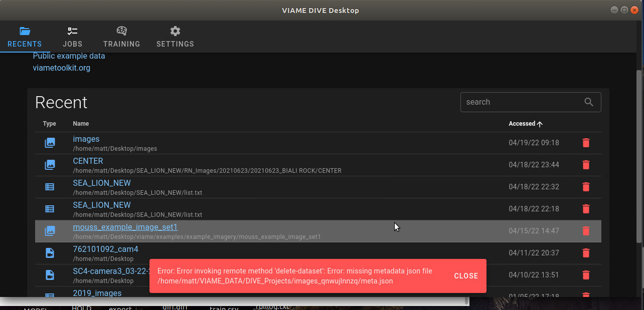Click the Recent heading
644x310 pixels.
click(x=61, y=102)
